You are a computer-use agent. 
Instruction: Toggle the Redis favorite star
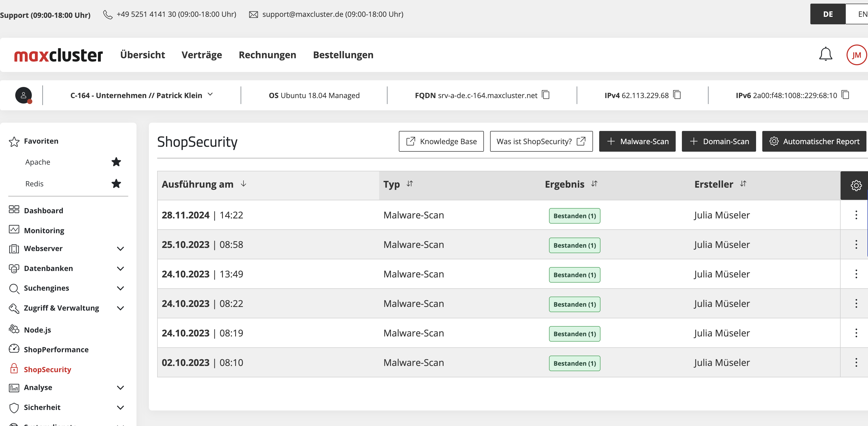click(116, 184)
